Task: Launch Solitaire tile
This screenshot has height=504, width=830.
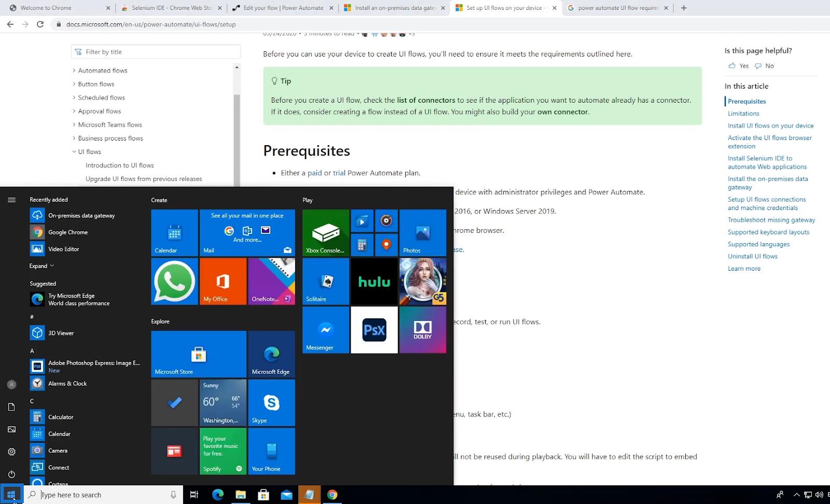Action: pyautogui.click(x=326, y=281)
